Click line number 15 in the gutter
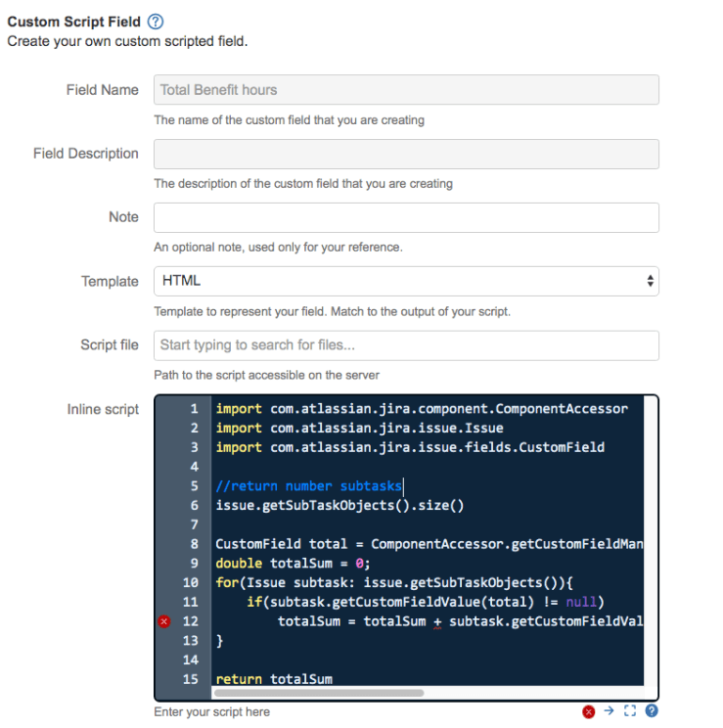Viewport: 723px width, 728px height. [x=191, y=679]
